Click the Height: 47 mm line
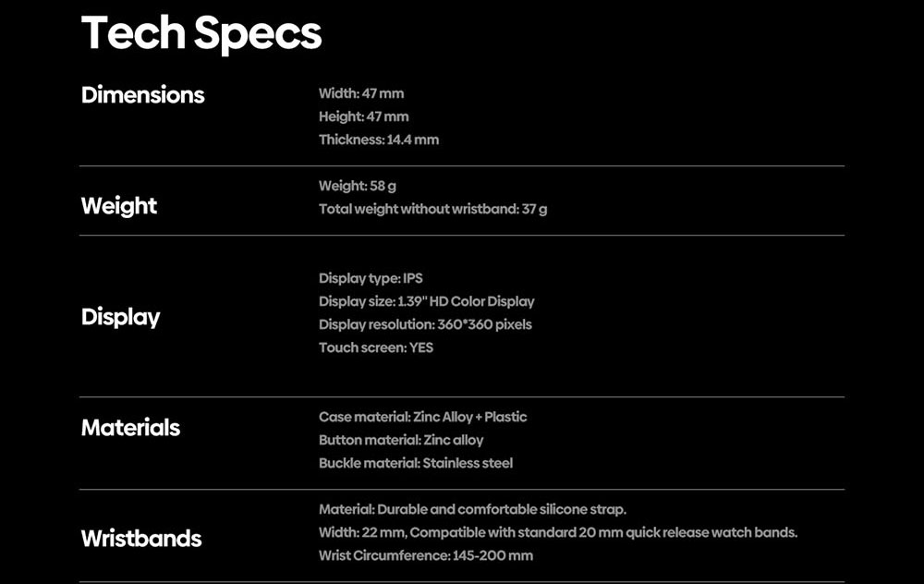 pyautogui.click(x=363, y=116)
